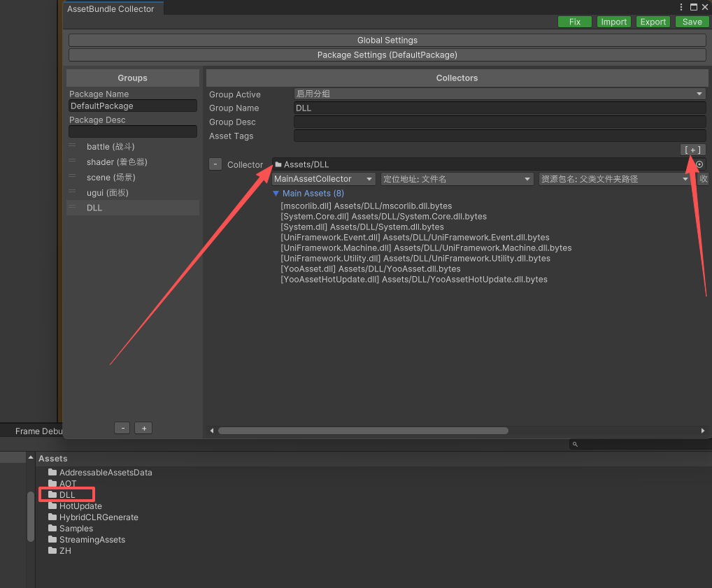This screenshot has height=588, width=712.
Task: Grab the drag handle of ugui group
Action: [x=72, y=192]
